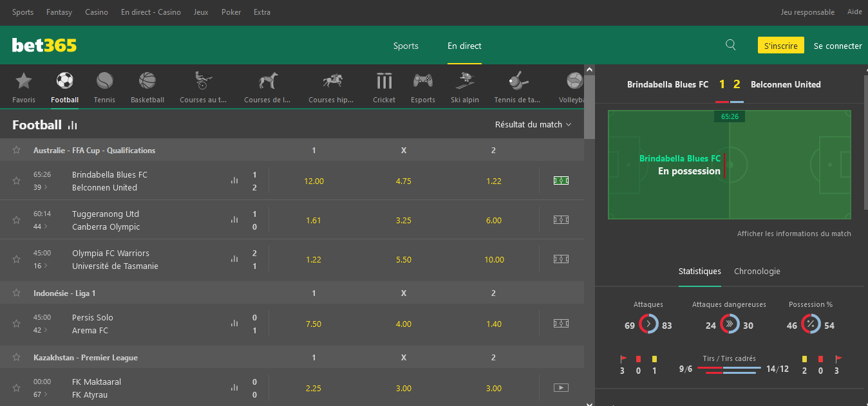The image size is (868, 406).
Task: Click the search magnifier icon
Action: [x=731, y=45]
